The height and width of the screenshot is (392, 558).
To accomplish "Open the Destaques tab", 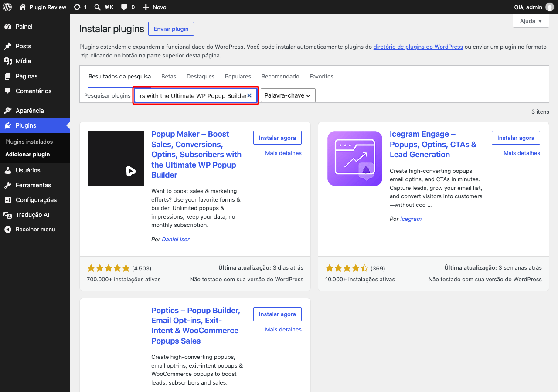I will pos(201,77).
